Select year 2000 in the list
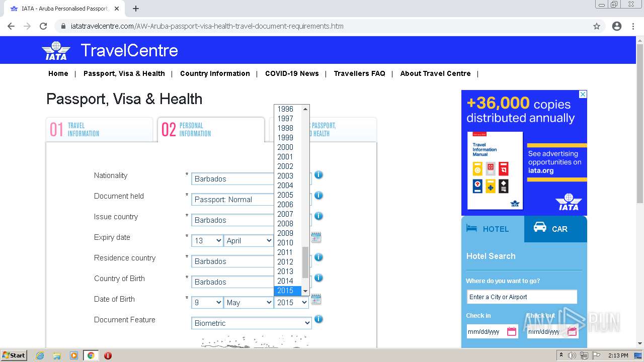 pyautogui.click(x=288, y=147)
